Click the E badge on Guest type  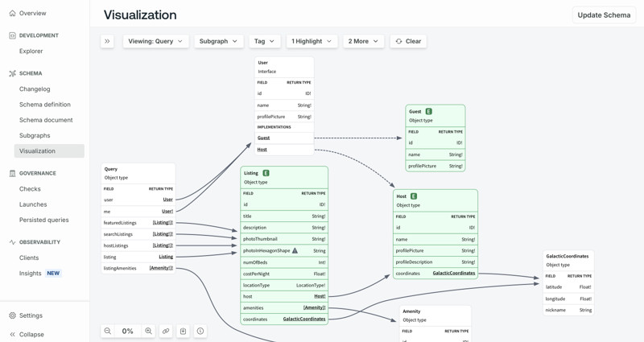coord(428,111)
